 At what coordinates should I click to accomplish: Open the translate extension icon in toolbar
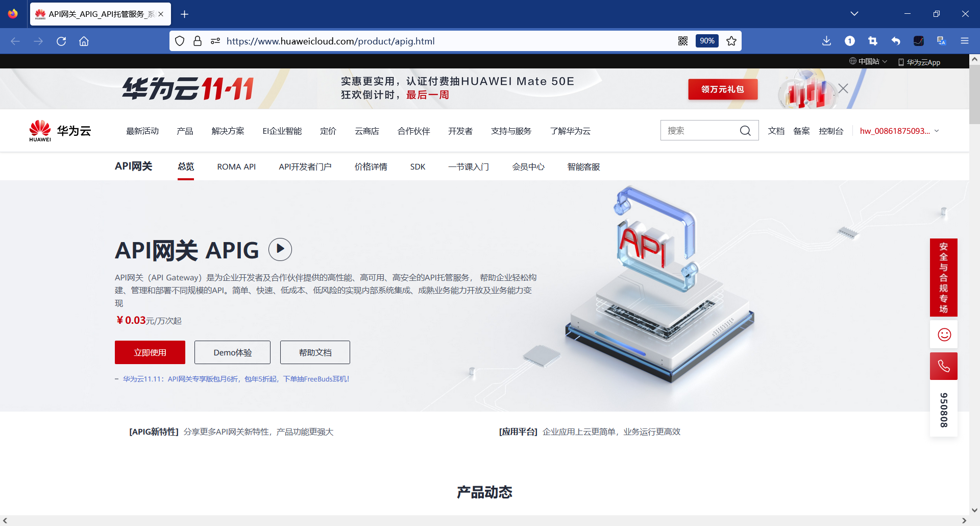click(941, 41)
